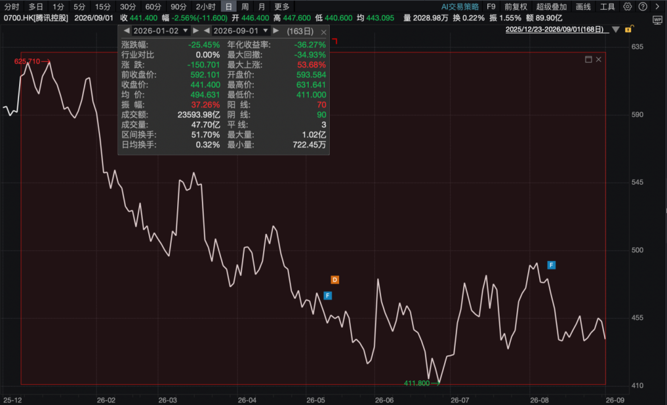
Task: Toggle the yellow date range lock icon
Action: coord(629,29)
